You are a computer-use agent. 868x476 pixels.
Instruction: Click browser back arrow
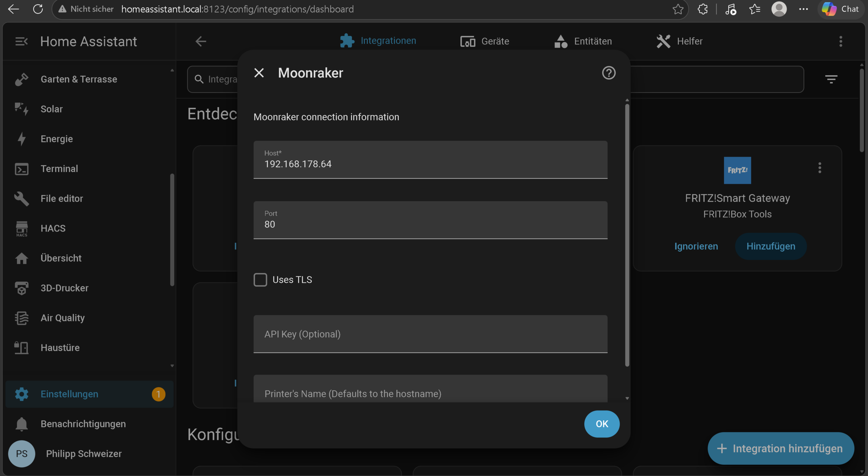click(x=13, y=9)
